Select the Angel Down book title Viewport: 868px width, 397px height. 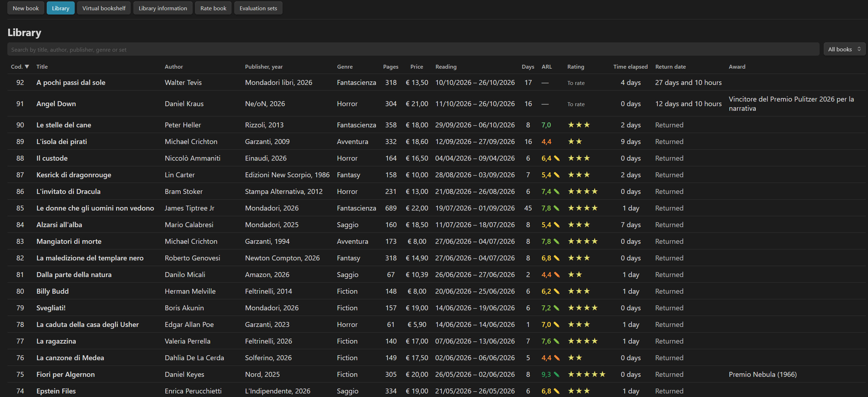tap(56, 104)
